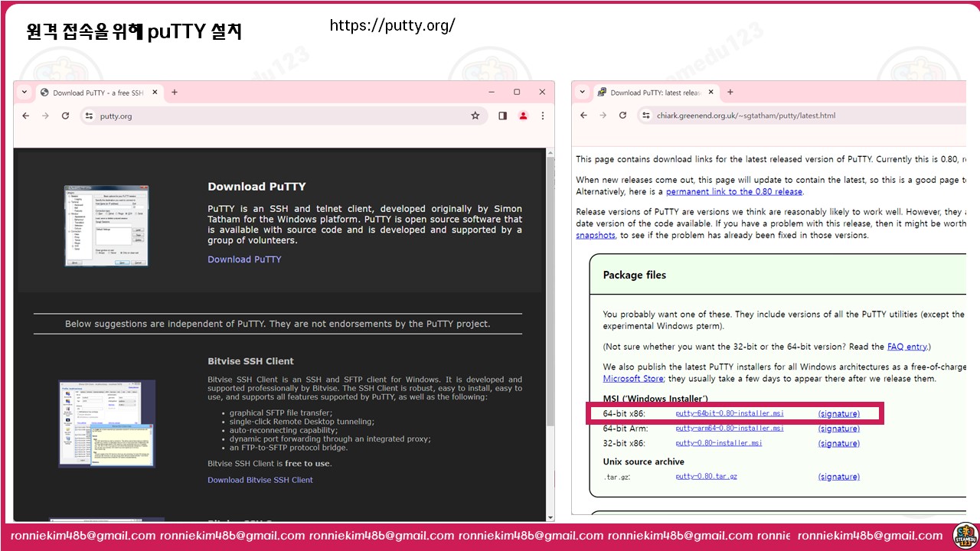Click back arrow in chiark browser window
980x551 pixels.
[583, 116]
